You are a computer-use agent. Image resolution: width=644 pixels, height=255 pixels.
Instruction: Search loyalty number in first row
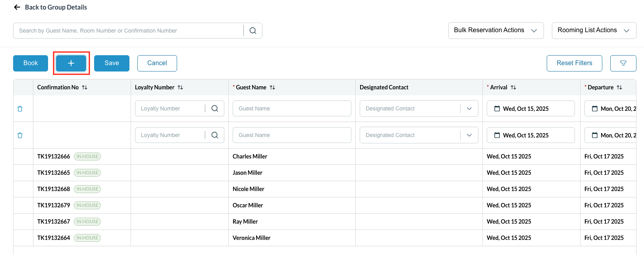pos(215,108)
